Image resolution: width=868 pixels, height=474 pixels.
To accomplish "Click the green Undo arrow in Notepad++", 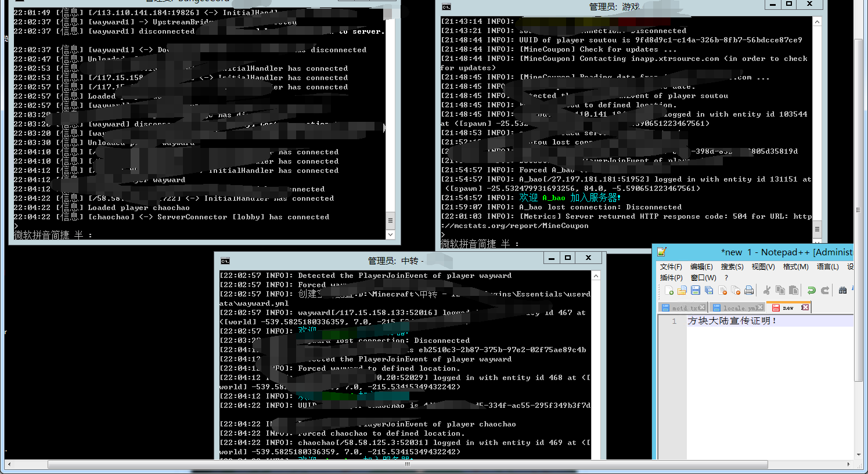I will click(x=812, y=290).
